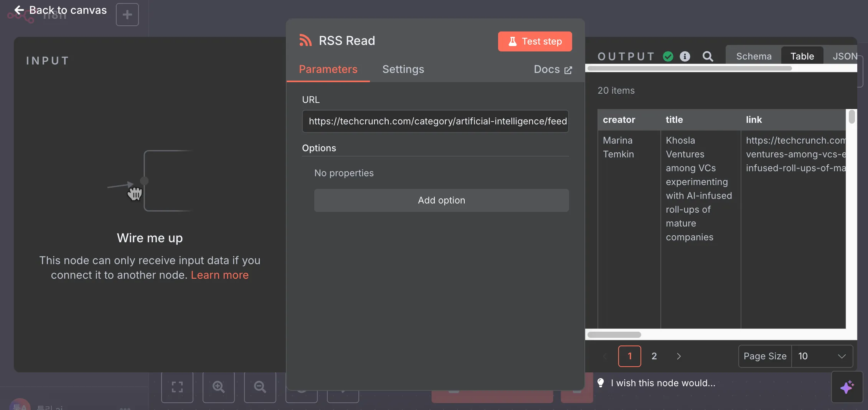Click the green success checkmark icon
This screenshot has width=868, height=410.
pos(668,56)
